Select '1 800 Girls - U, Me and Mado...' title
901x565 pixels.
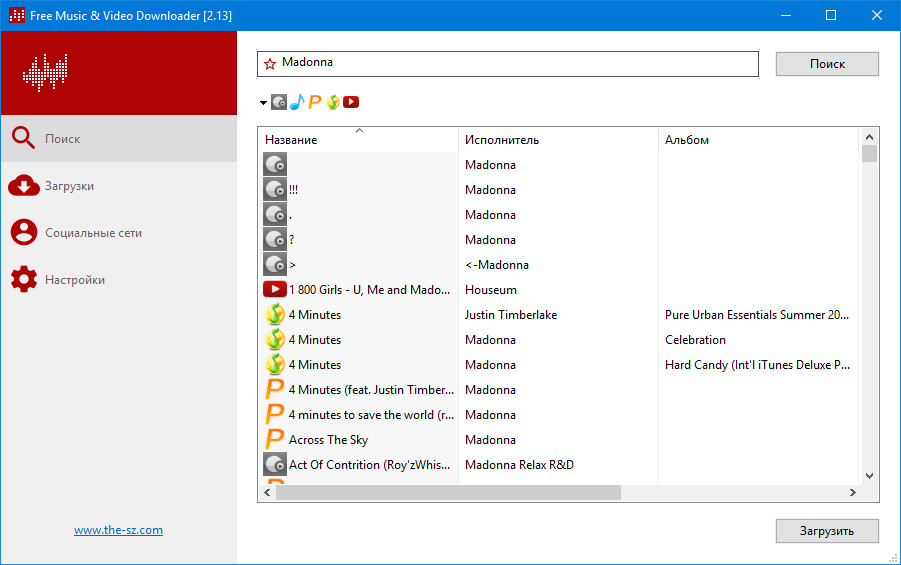pyautogui.click(x=369, y=290)
